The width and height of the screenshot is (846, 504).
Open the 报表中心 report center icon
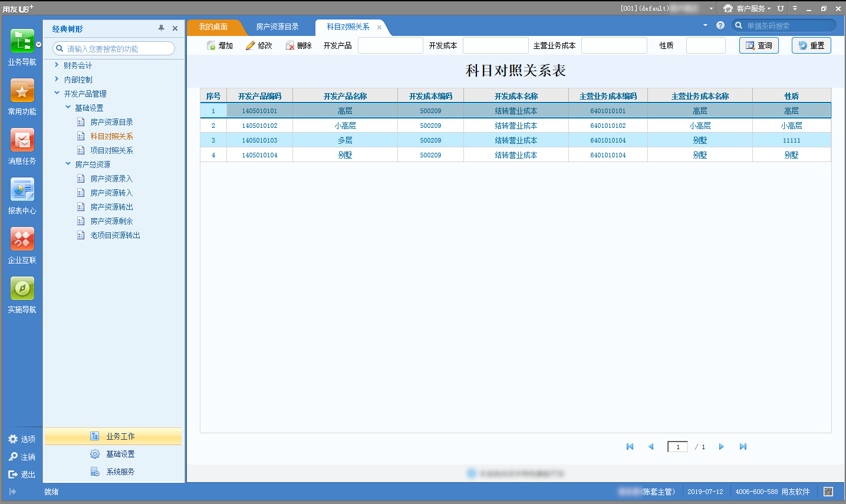click(x=22, y=190)
